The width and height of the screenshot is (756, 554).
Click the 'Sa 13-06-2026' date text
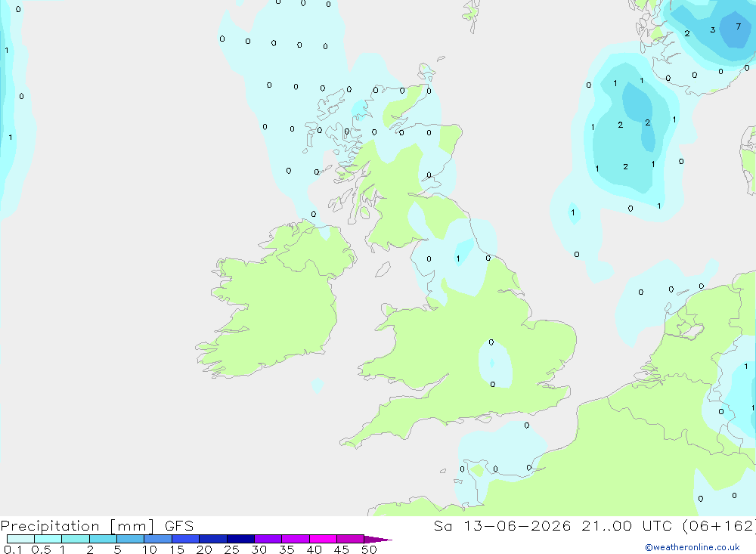point(503,525)
